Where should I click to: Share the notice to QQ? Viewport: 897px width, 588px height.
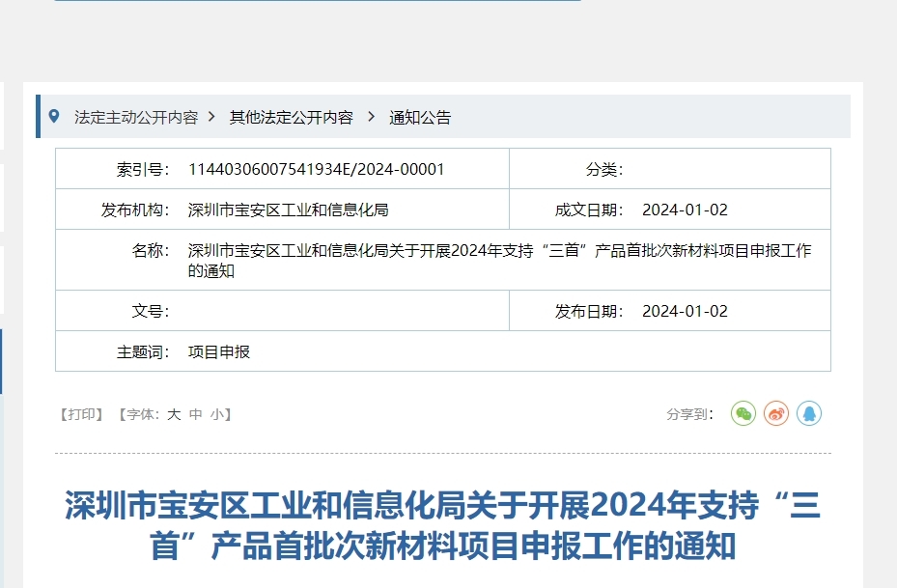point(809,414)
